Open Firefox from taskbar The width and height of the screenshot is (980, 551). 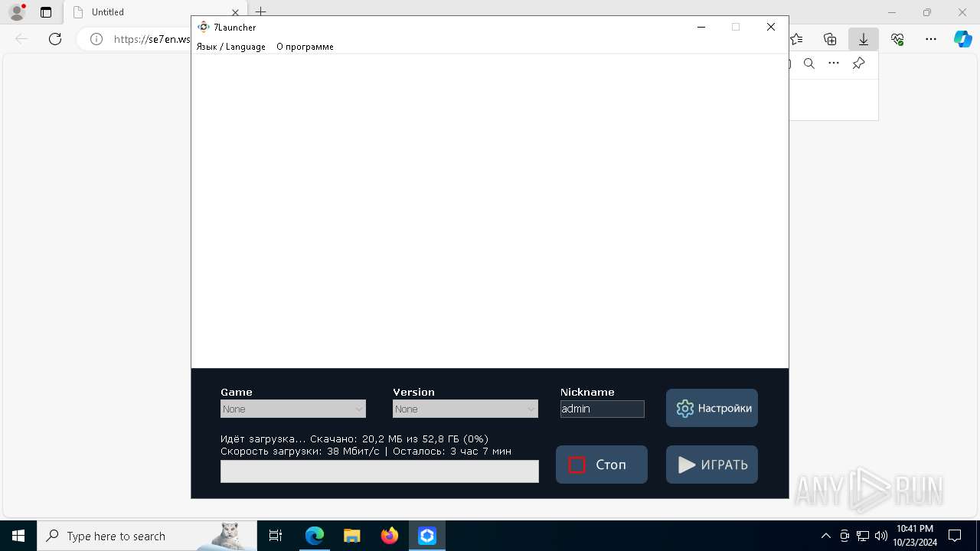(390, 536)
